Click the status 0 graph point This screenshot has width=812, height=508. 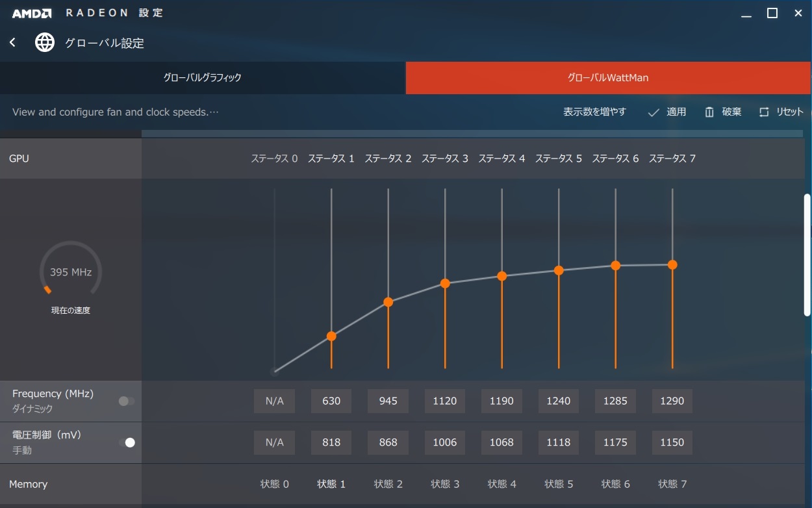274,372
